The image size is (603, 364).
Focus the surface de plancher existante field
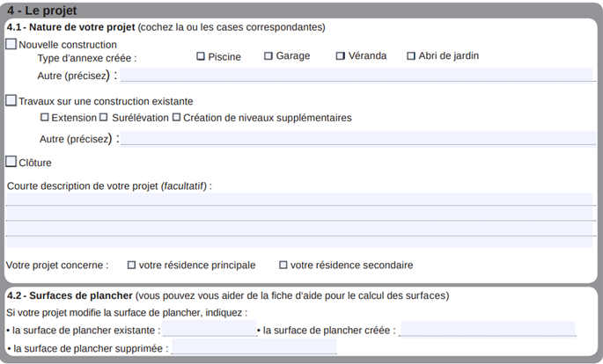pos(210,330)
